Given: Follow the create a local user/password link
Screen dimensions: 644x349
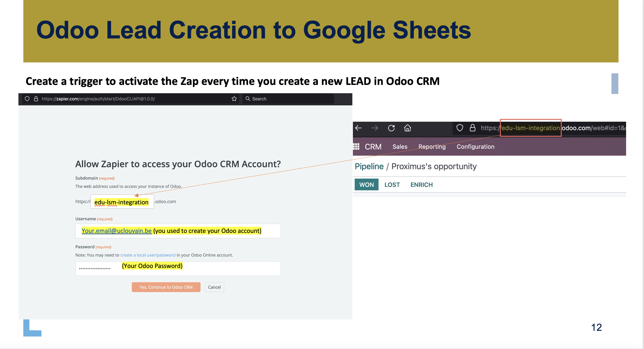Looking at the screenshot, I should [148, 255].
